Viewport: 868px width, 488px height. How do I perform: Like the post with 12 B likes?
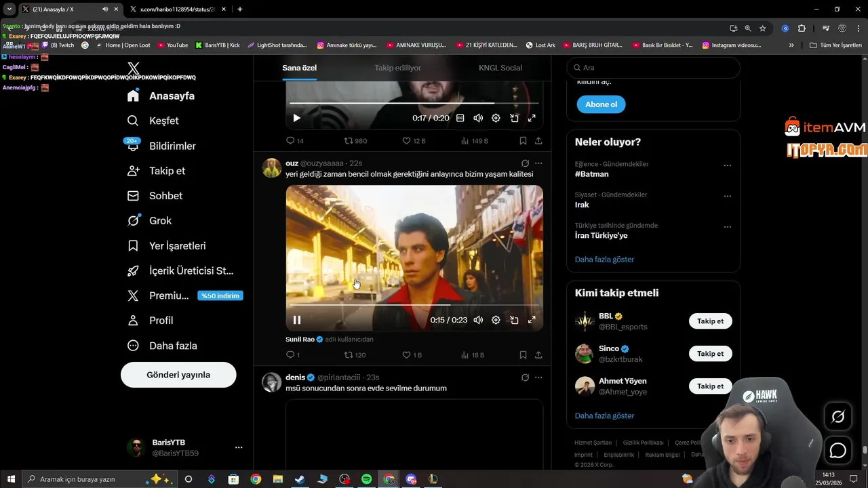click(414, 141)
